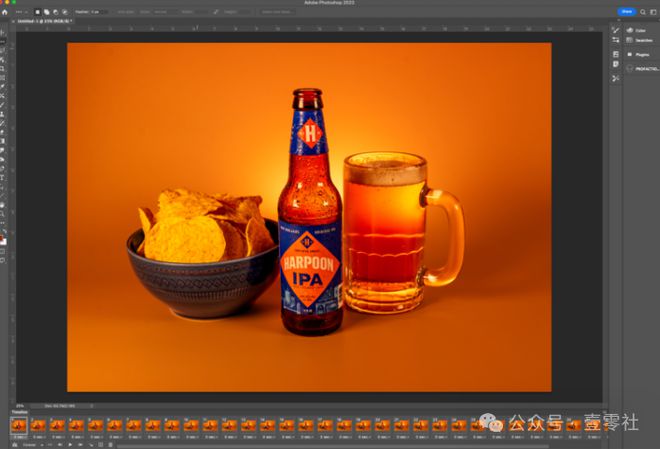This screenshot has height=449, width=660.
Task: Click the Feather value field
Action: point(99,12)
